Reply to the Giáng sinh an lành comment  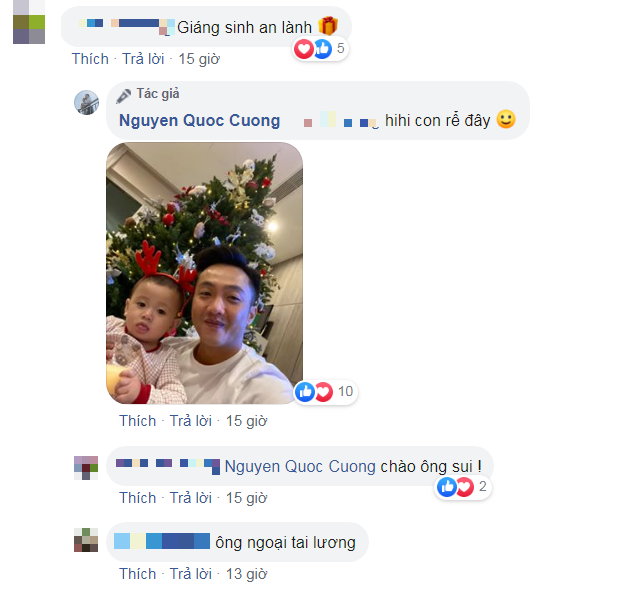[x=143, y=59]
